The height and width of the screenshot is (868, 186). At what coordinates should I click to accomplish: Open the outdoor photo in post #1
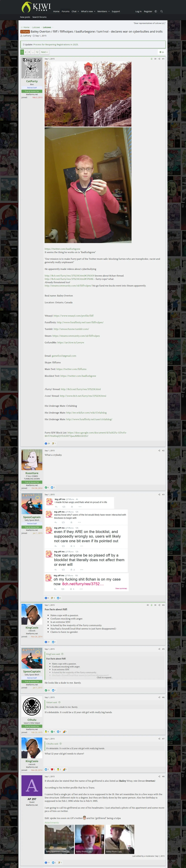point(88,94)
